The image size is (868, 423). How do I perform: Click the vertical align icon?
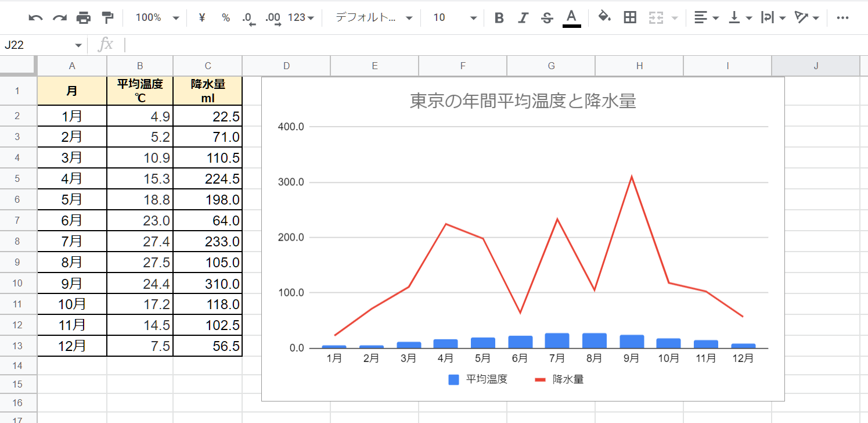[x=734, y=18]
